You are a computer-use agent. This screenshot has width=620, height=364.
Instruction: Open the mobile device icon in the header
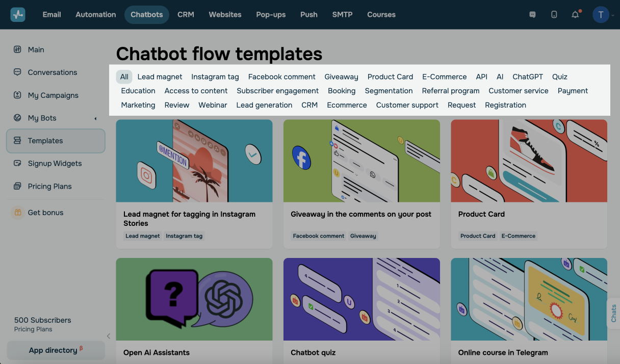(x=554, y=15)
